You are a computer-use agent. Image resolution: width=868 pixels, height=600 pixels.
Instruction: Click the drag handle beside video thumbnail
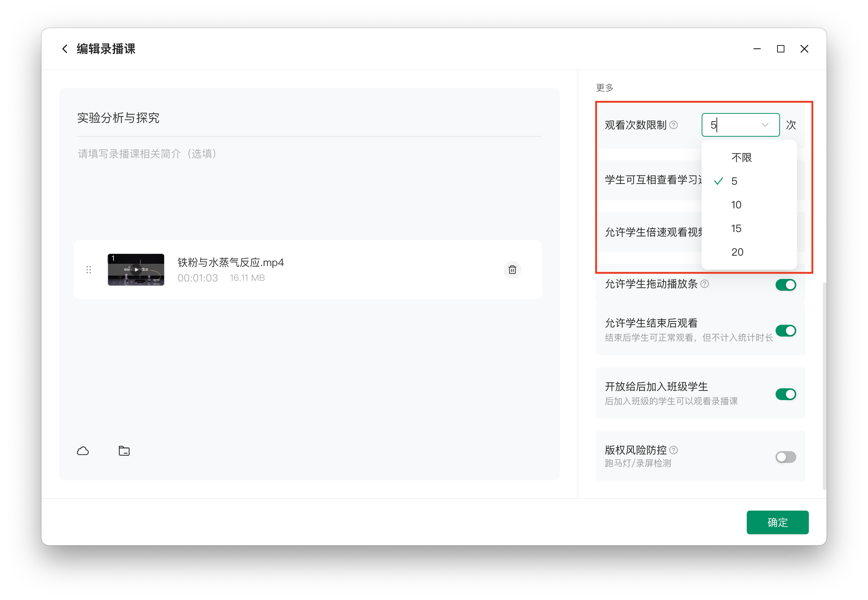[89, 270]
